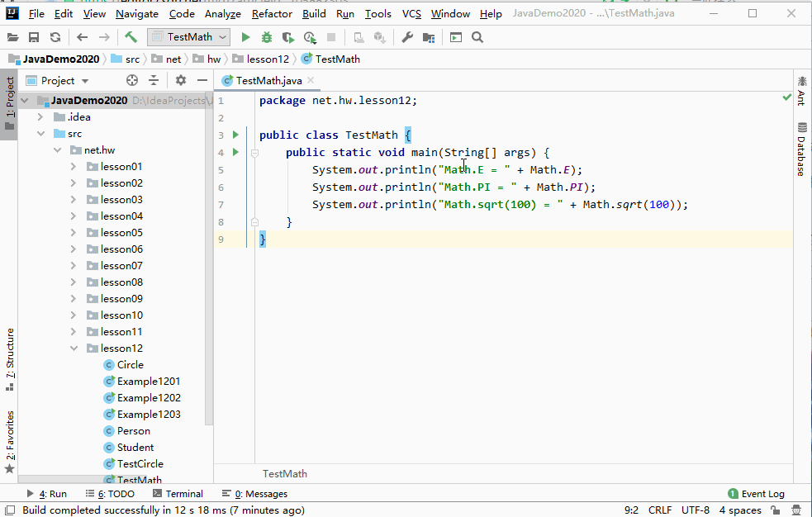Open the VCS menu
The width and height of the screenshot is (812, 517).
(x=411, y=14)
